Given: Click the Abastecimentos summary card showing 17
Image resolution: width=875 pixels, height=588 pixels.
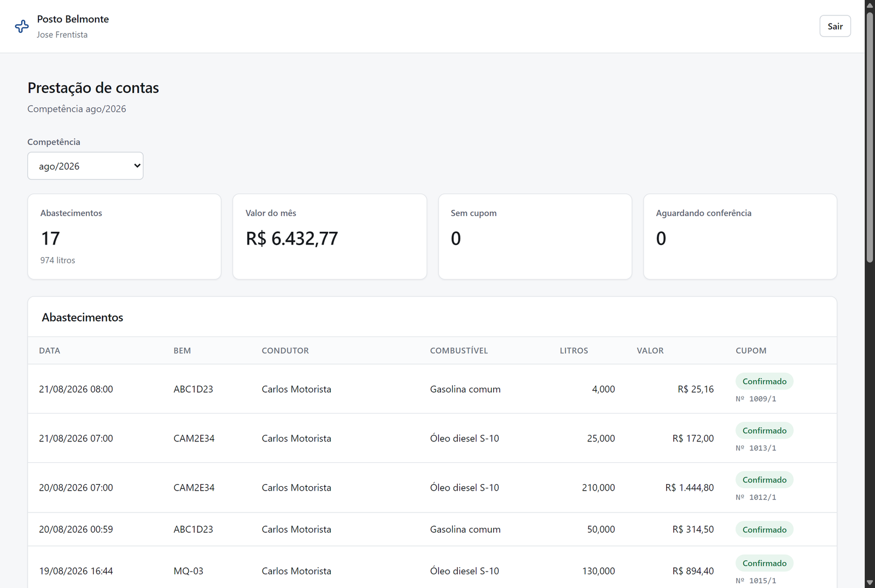Looking at the screenshot, I should pos(124,236).
